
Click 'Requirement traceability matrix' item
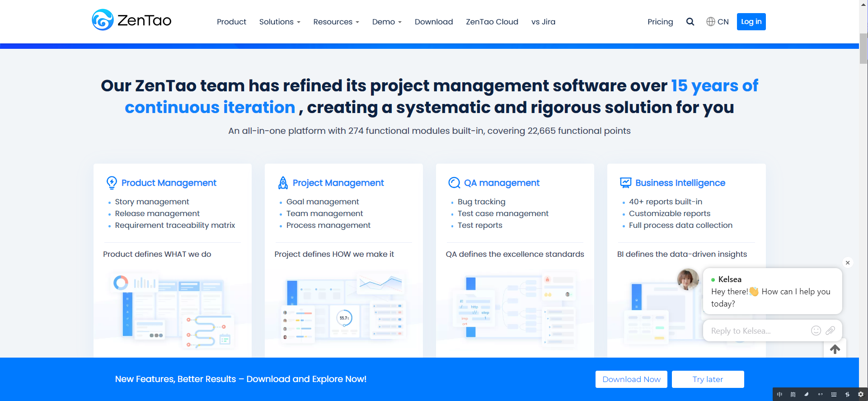[175, 225]
